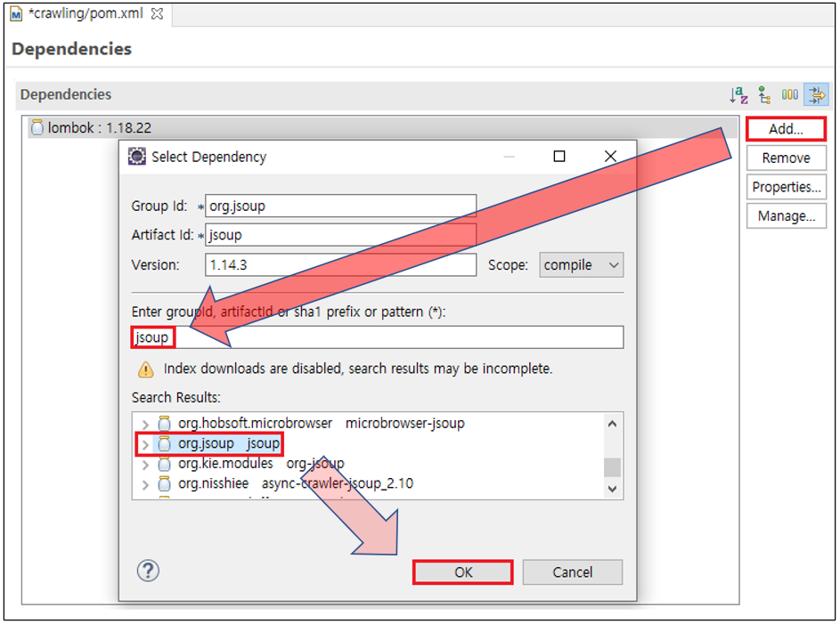Click the Select Dependency dialog icon
840x624 pixels.
(137, 157)
